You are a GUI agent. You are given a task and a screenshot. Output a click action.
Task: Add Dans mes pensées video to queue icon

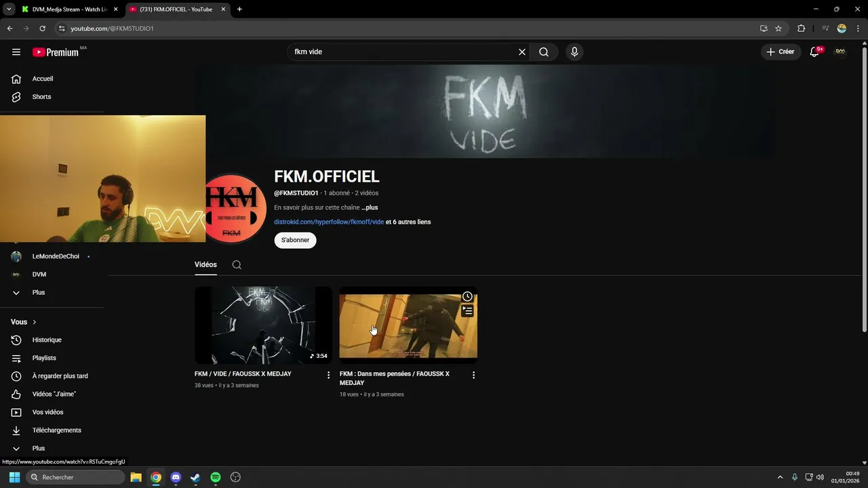click(467, 311)
